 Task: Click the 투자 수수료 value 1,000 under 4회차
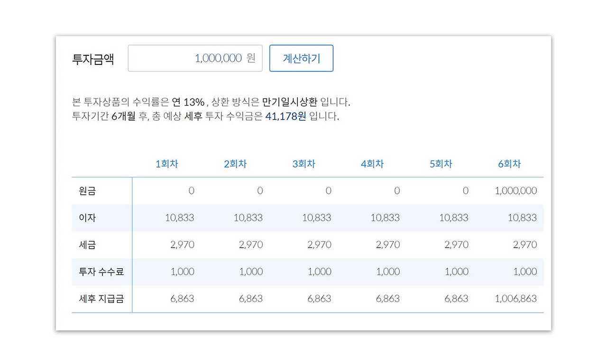(388, 272)
